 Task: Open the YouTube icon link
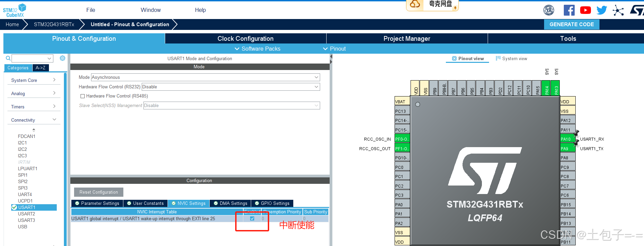pyautogui.click(x=585, y=10)
